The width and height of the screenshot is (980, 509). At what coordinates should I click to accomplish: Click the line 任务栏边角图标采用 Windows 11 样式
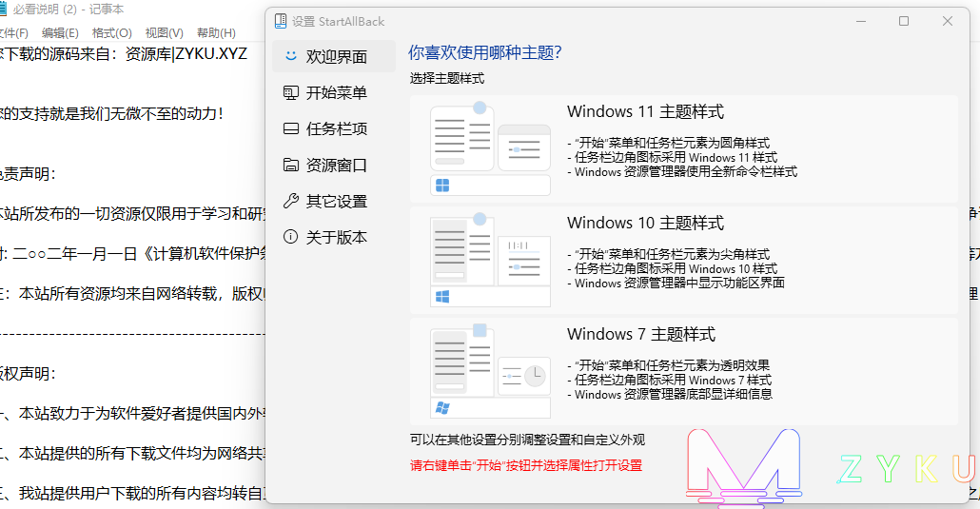point(673,158)
